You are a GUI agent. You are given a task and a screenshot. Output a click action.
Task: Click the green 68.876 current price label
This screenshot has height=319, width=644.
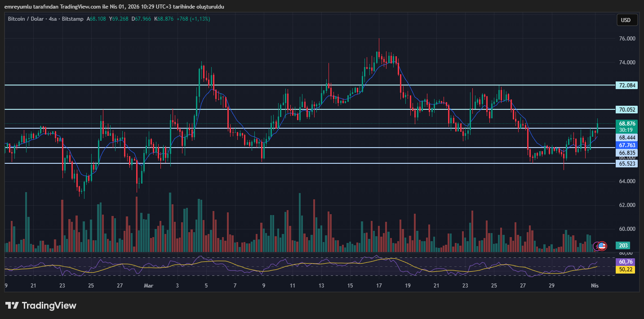coord(626,123)
